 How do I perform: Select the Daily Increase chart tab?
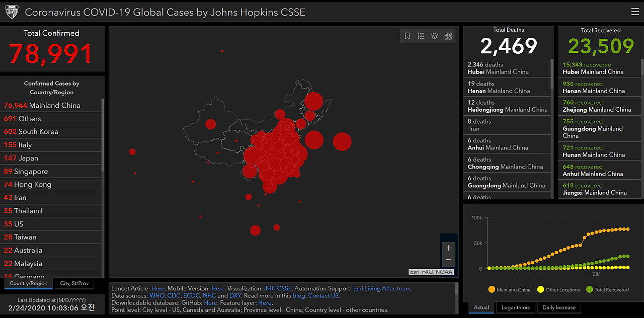(558, 307)
